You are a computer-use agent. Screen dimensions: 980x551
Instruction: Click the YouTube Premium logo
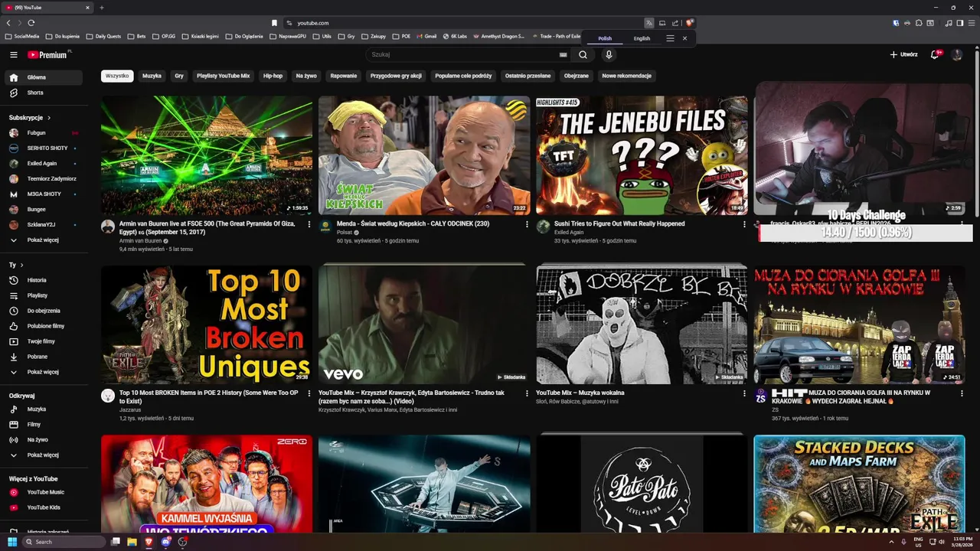pos(47,54)
